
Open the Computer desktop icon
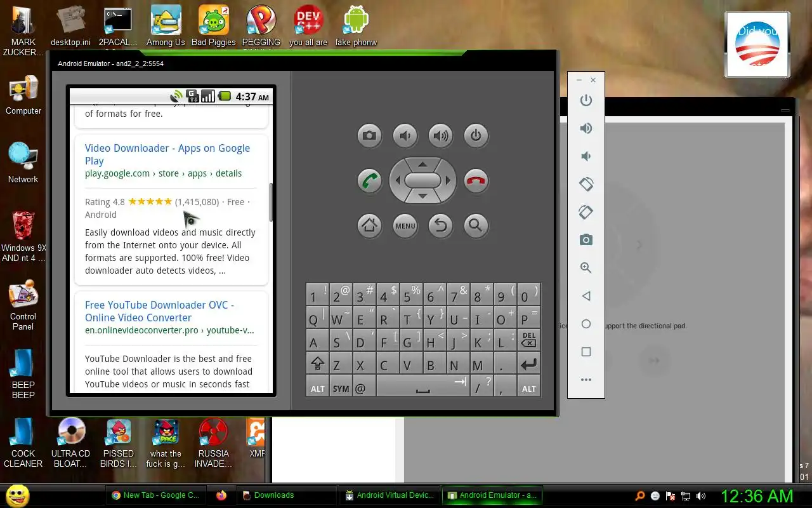[x=23, y=95]
